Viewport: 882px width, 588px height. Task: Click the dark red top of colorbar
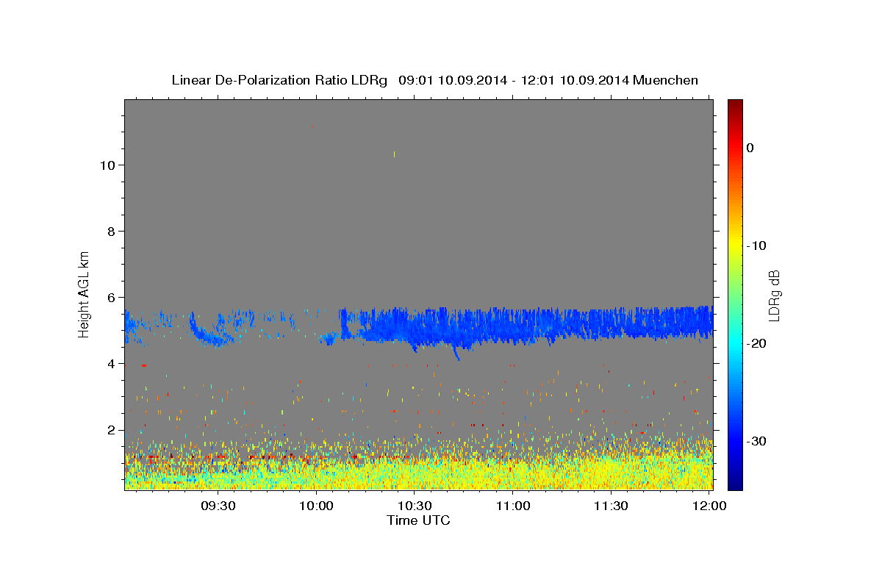coord(735,104)
